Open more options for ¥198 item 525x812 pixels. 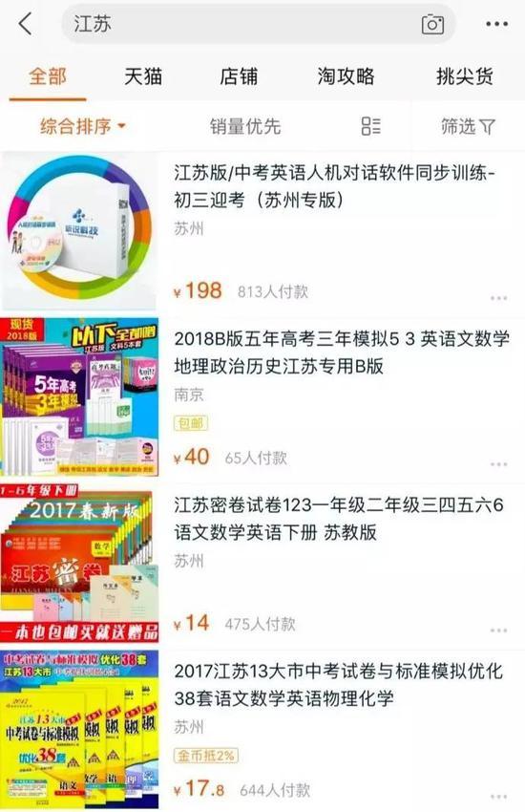coord(498,298)
